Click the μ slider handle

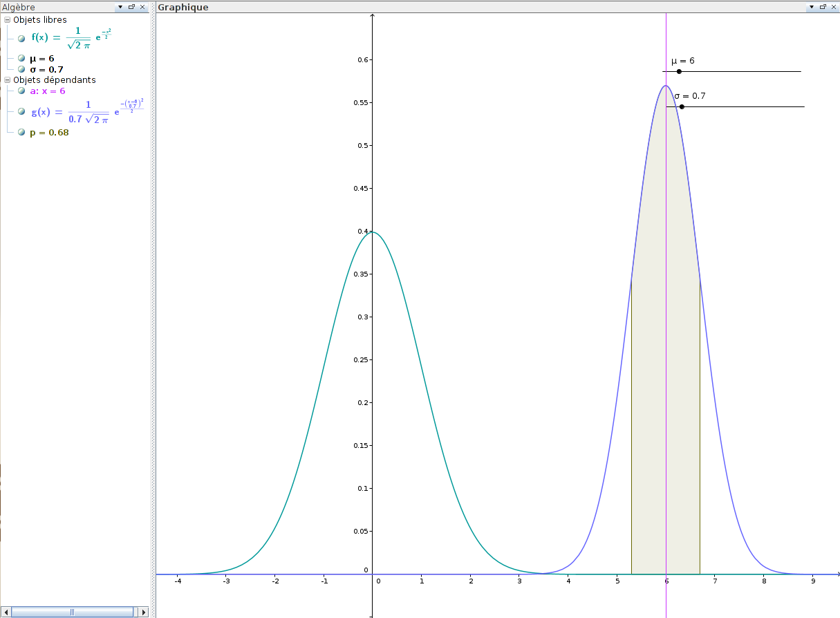(x=679, y=71)
